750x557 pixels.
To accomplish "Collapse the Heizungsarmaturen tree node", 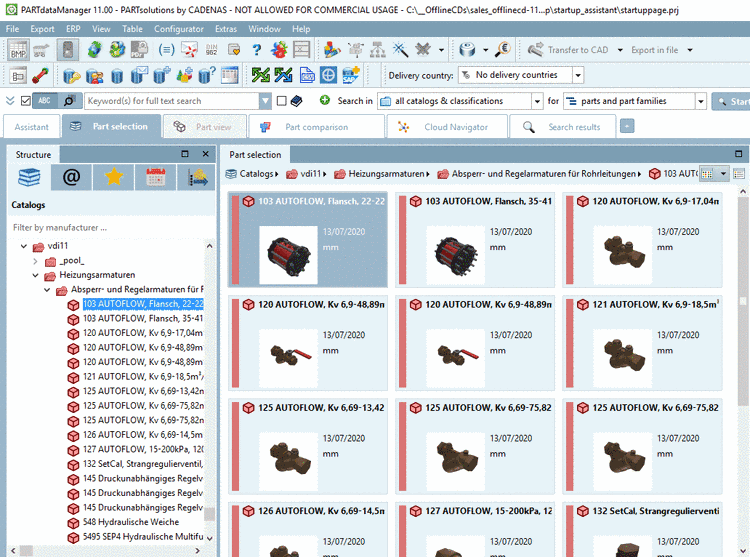I will 35,275.
